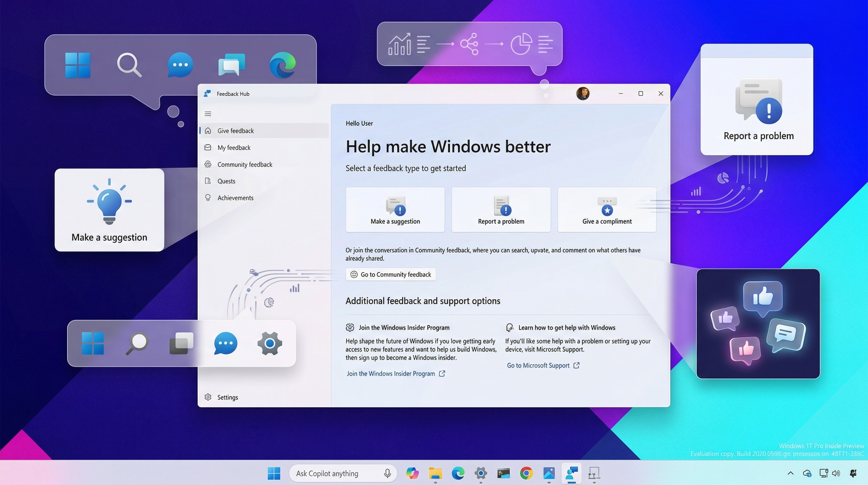The height and width of the screenshot is (485, 868).
Task: Open "My feedback" section in sidebar
Action: pos(234,147)
